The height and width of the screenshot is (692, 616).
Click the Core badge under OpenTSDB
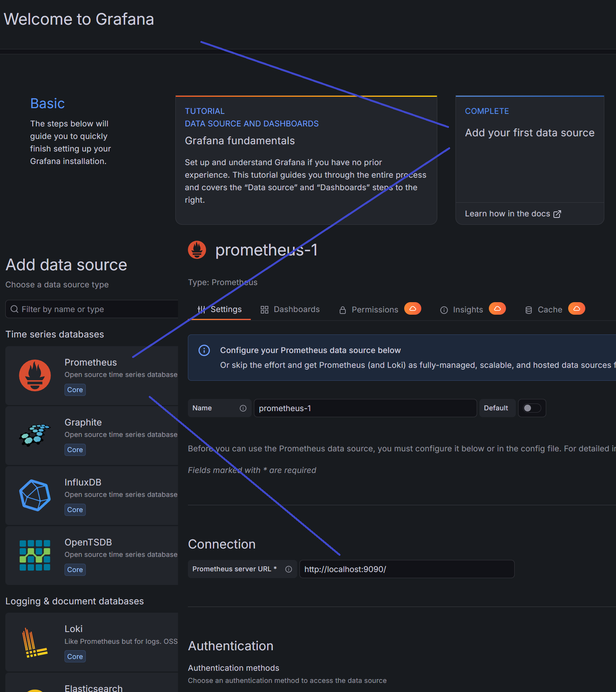[75, 570]
